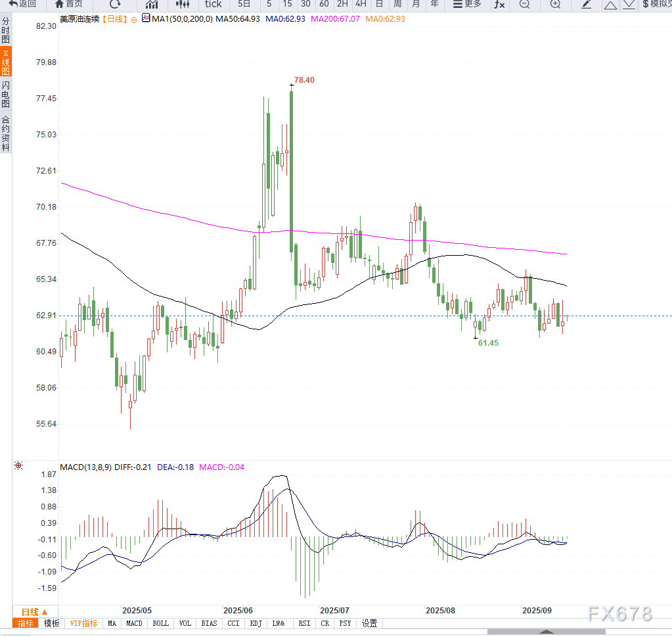Click the refresh icon in top toolbar
672x637 pixels.
point(115,4)
